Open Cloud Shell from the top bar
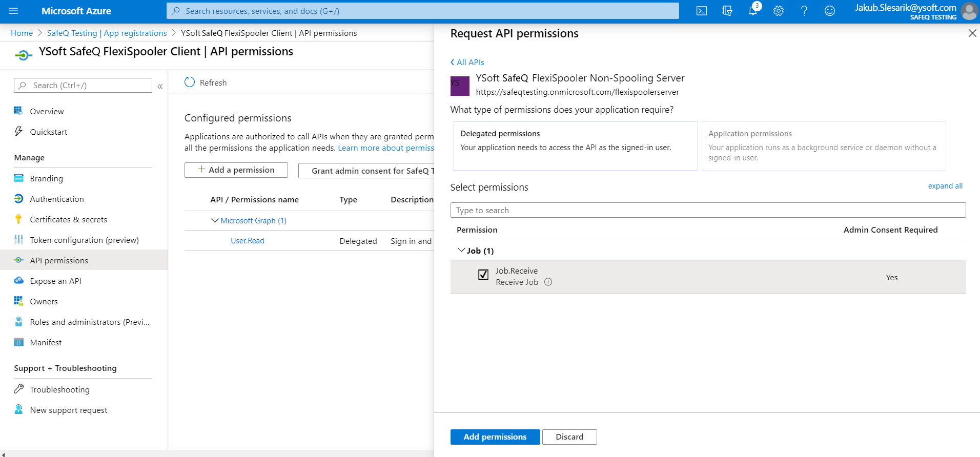980x457 pixels. tap(702, 11)
